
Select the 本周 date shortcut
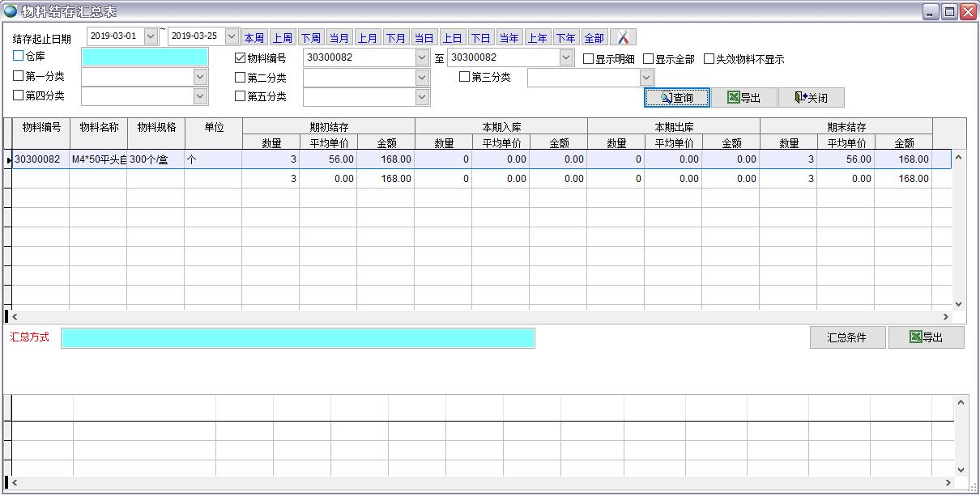254,38
